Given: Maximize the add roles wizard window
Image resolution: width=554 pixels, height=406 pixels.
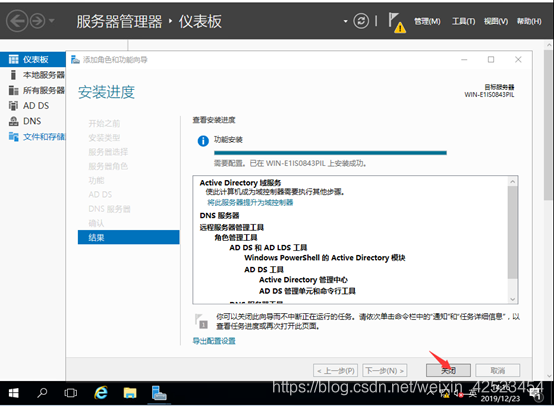Looking at the screenshot, I should 491,60.
